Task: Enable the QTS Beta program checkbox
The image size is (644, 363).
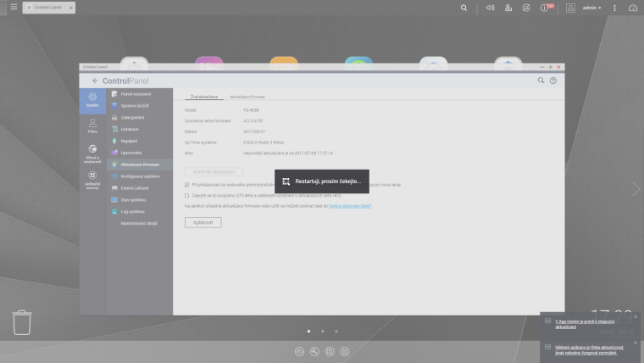Action: click(x=187, y=196)
